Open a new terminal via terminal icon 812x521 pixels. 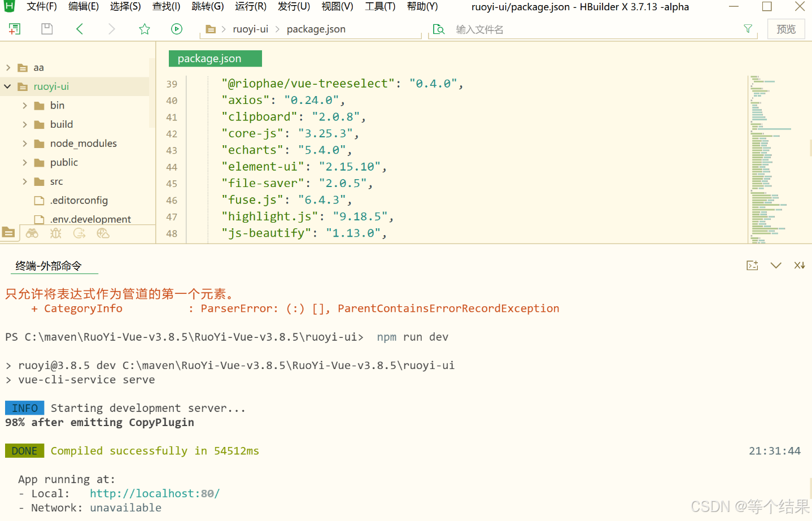752,266
